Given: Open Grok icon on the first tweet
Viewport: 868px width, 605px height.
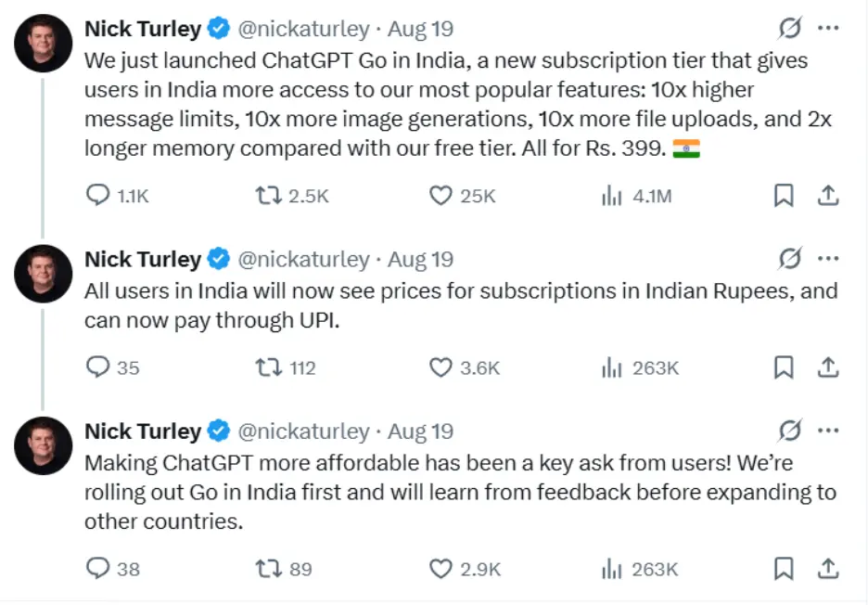Looking at the screenshot, I should coord(789,28).
